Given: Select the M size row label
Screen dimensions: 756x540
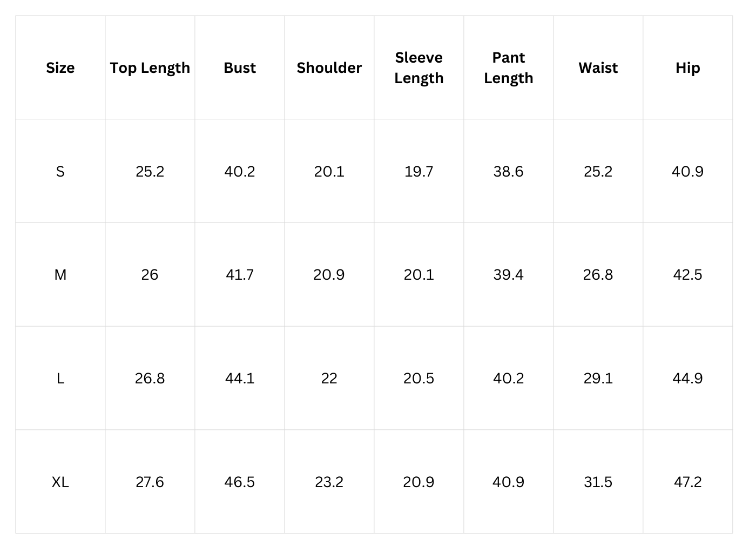Looking at the screenshot, I should pyautogui.click(x=60, y=275).
